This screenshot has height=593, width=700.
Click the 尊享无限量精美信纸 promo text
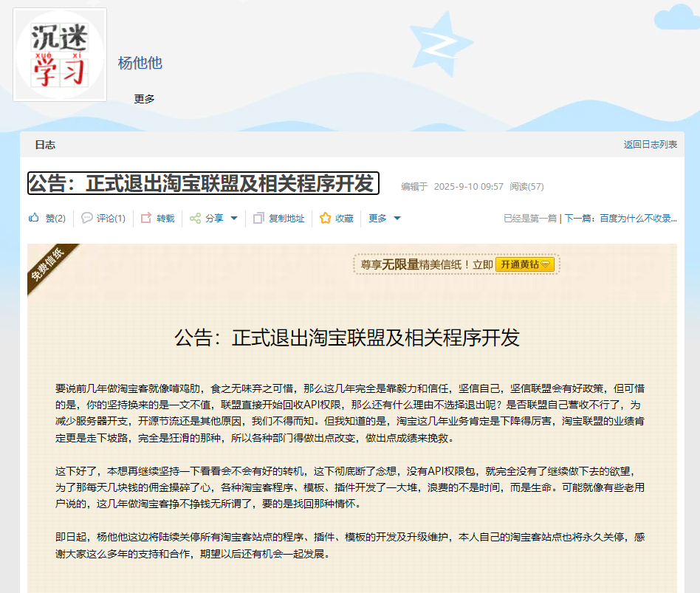pyautogui.click(x=414, y=264)
